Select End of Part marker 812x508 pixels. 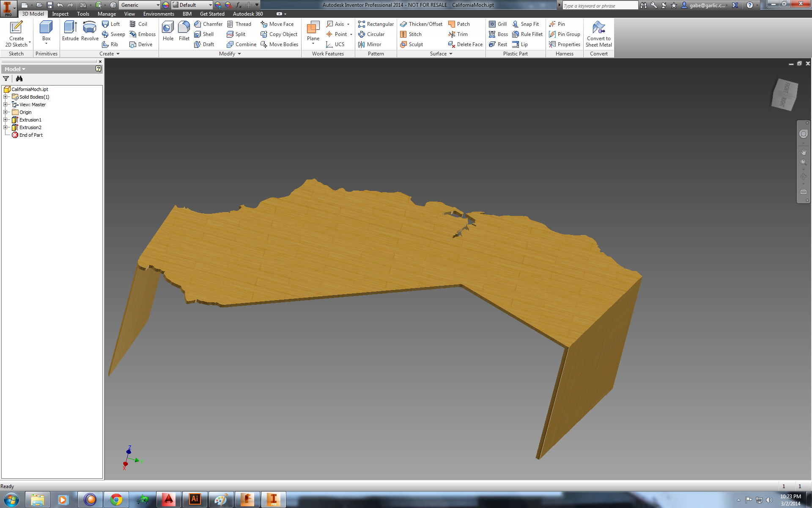[x=27, y=135]
